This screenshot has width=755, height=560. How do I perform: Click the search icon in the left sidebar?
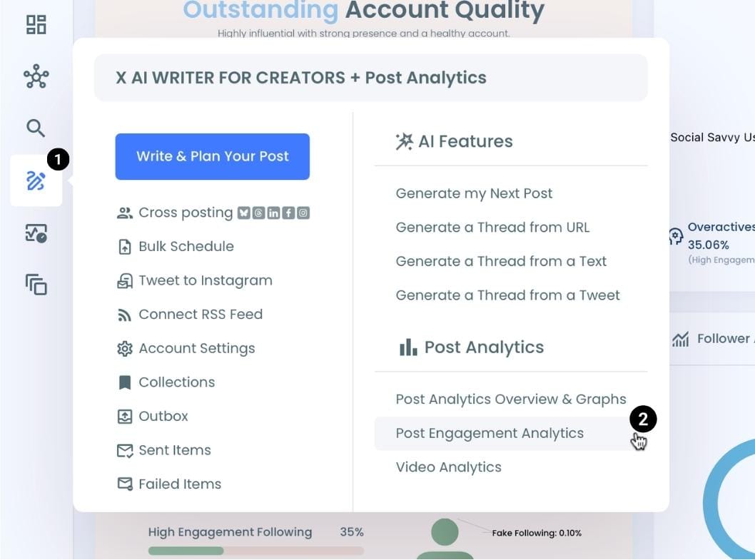pos(35,128)
